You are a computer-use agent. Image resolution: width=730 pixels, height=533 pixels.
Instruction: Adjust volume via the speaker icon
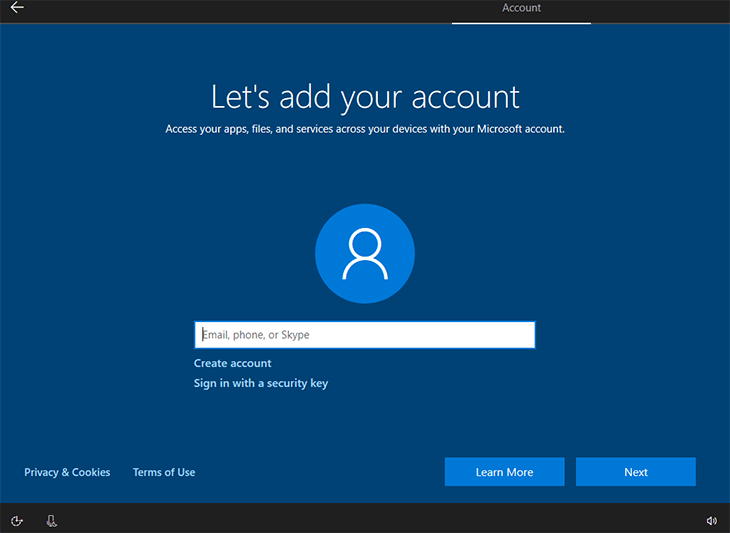tap(711, 520)
